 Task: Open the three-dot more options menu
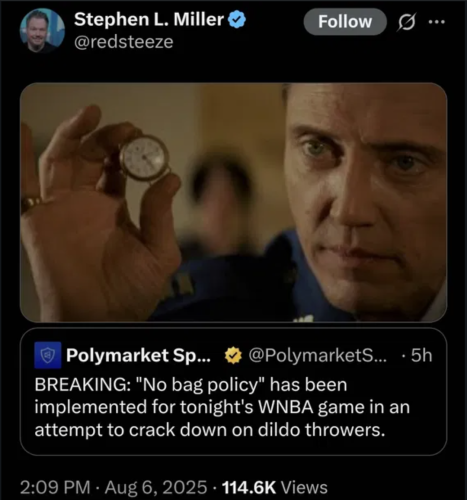click(x=437, y=22)
